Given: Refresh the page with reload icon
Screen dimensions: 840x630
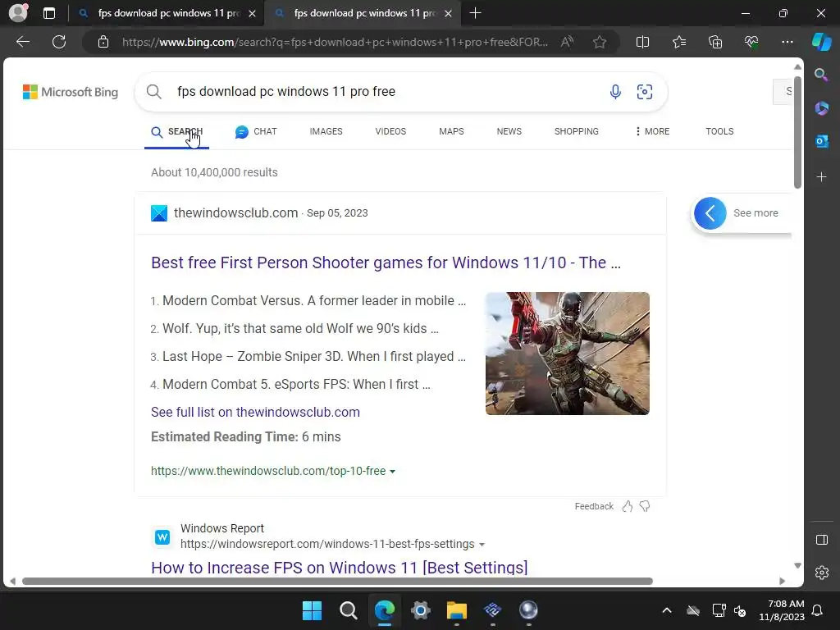Looking at the screenshot, I should coord(59,42).
